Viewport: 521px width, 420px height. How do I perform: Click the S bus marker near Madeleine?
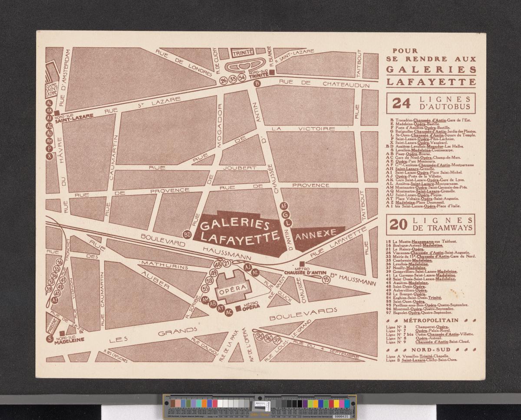(x=49, y=339)
